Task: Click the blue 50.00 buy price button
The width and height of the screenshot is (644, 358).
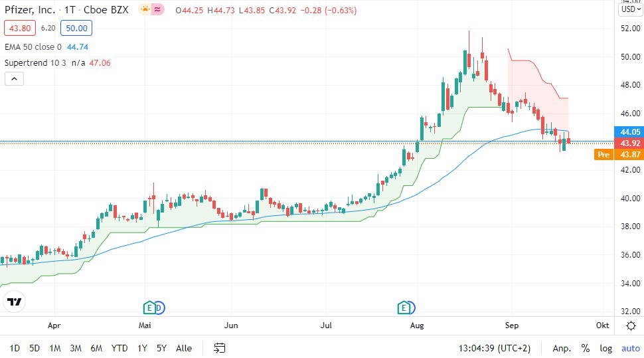Action: [x=76, y=28]
